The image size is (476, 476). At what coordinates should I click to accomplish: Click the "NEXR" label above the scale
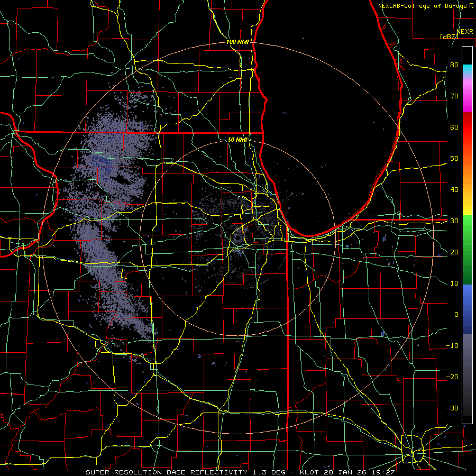465,32
